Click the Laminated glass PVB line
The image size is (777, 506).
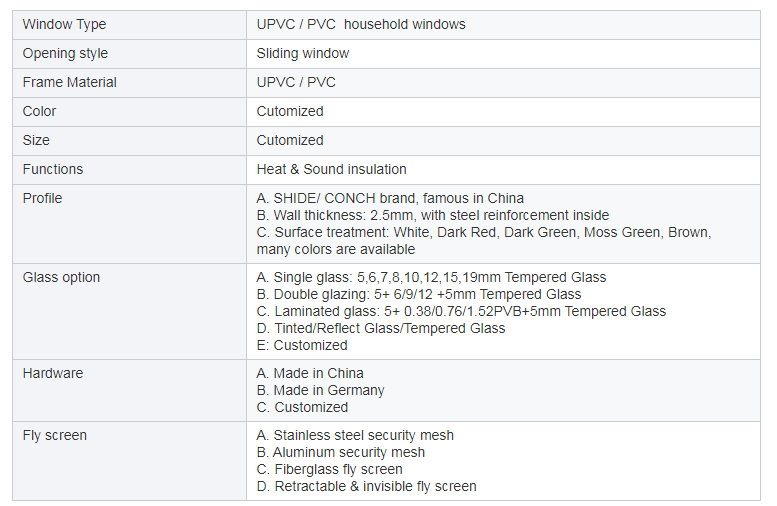[x=461, y=311]
